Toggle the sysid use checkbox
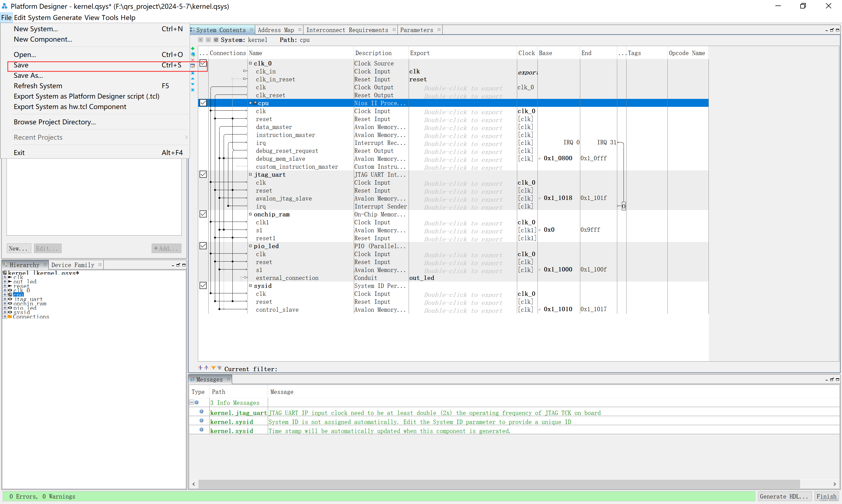The image size is (842, 504). [203, 286]
